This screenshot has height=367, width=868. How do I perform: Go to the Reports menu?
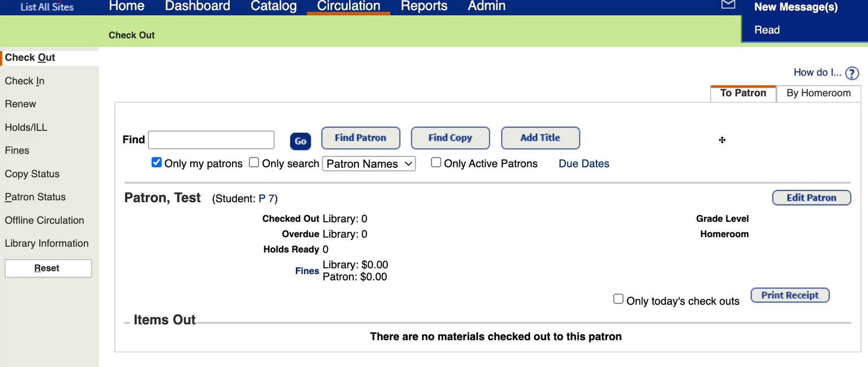tap(424, 6)
